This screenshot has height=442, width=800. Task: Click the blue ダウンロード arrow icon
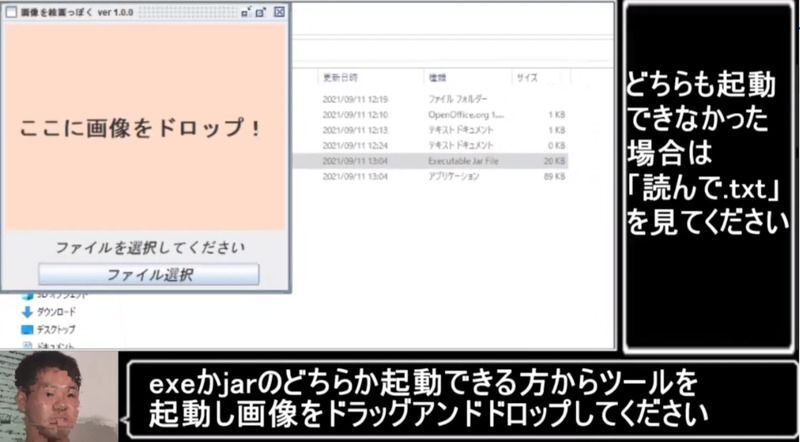click(28, 312)
